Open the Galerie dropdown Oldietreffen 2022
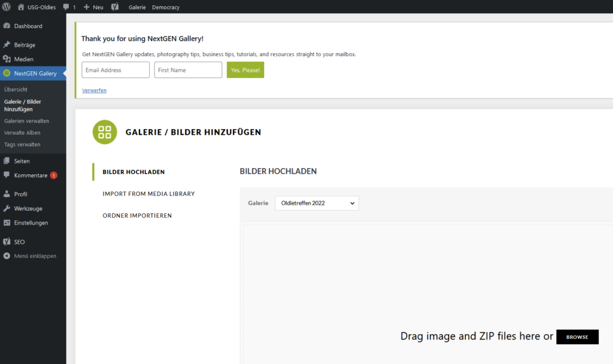This screenshot has width=613, height=364. coord(317,203)
